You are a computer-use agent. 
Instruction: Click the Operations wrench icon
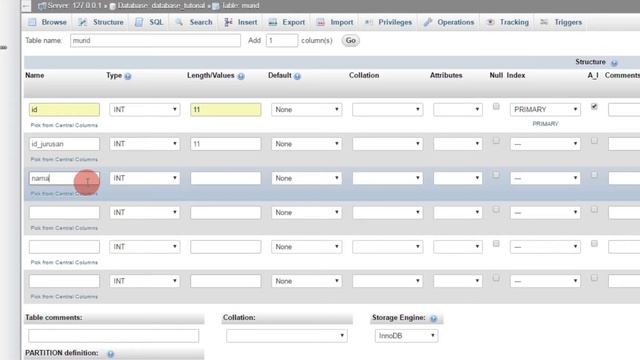428,22
